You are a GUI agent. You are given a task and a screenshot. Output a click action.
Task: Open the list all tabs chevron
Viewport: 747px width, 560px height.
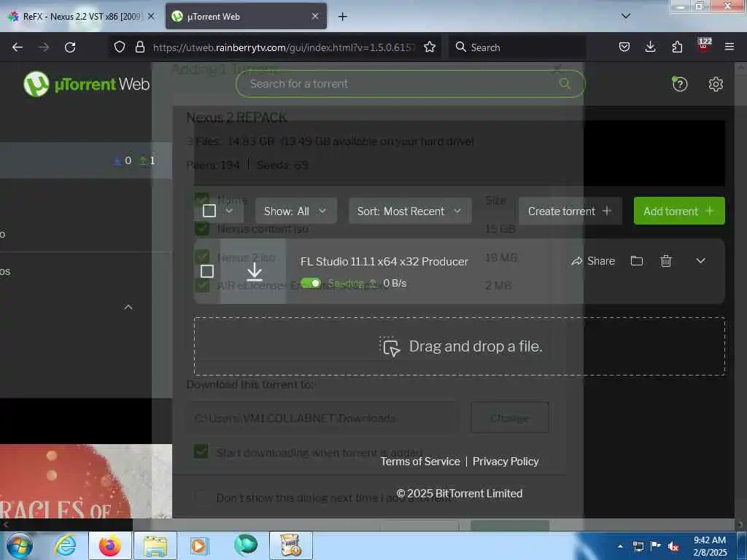[625, 16]
